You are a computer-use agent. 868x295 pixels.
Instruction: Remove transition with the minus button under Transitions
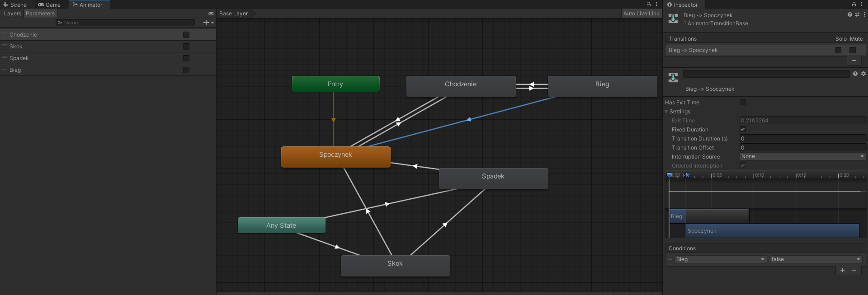854,61
